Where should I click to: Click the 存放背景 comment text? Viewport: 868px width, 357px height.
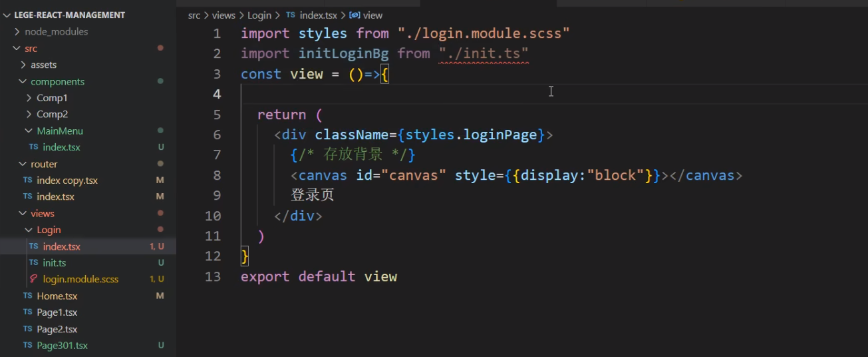(353, 155)
